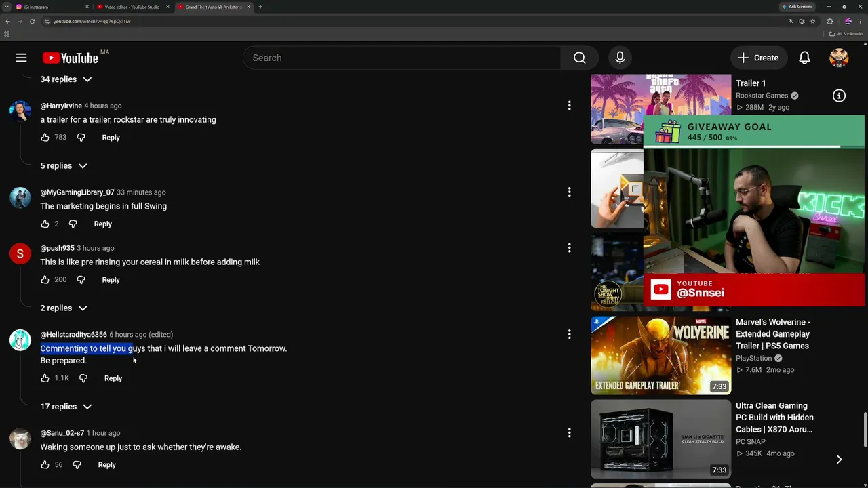Screen dimensions: 868x488
Task: Open Chrome profile avatar in toolbar
Action: 848,21
